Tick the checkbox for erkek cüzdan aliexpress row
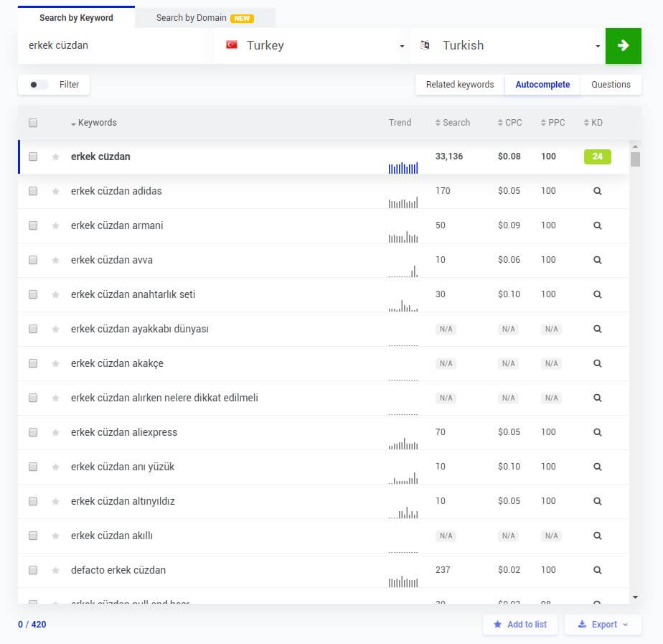This screenshot has height=644, width=663. [32, 432]
